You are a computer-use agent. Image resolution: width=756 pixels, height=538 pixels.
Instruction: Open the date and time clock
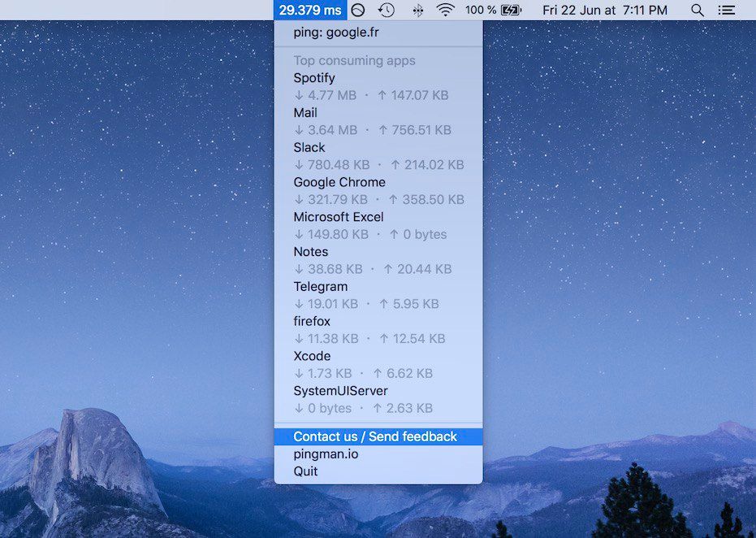605,10
